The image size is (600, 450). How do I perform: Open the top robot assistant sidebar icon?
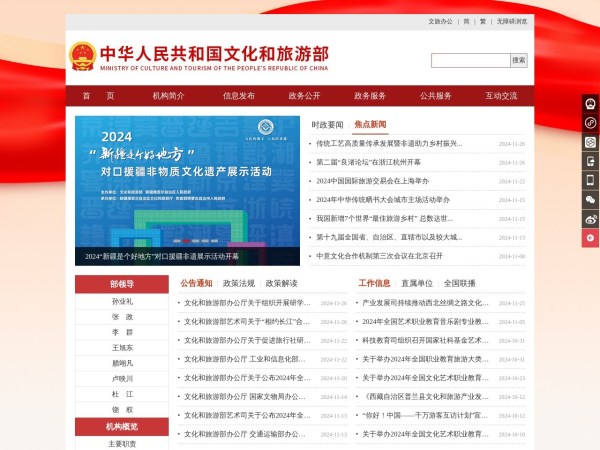tap(590, 103)
